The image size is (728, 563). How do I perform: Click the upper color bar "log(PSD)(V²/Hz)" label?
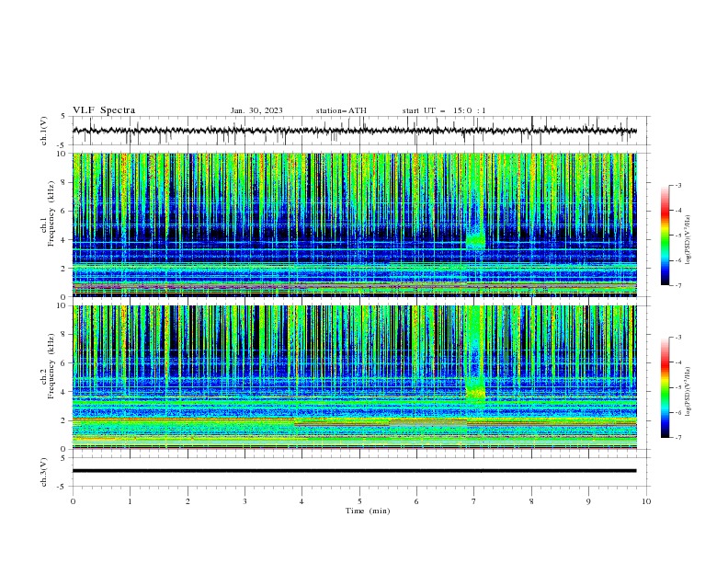click(x=688, y=240)
